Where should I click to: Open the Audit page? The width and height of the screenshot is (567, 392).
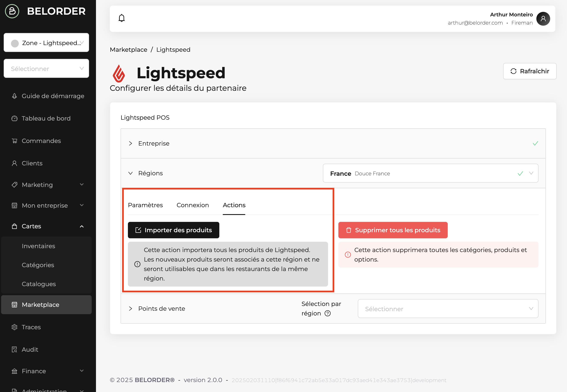coord(46,350)
